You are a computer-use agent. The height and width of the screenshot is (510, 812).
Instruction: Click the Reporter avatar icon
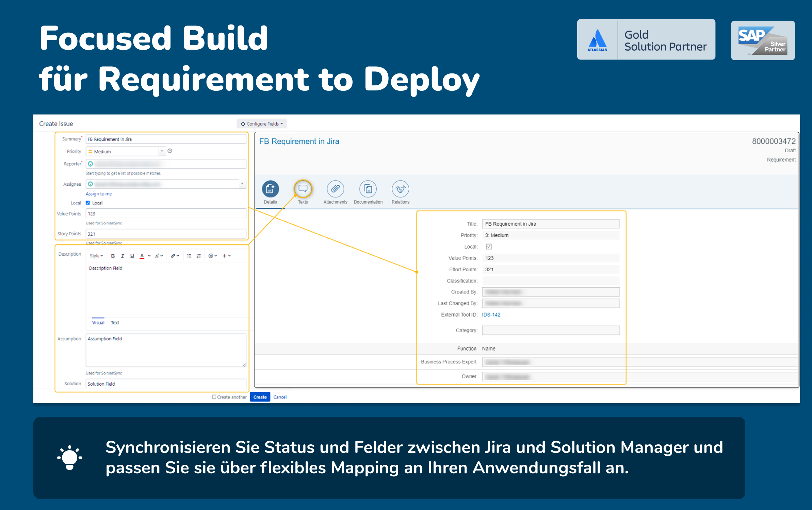tap(90, 164)
